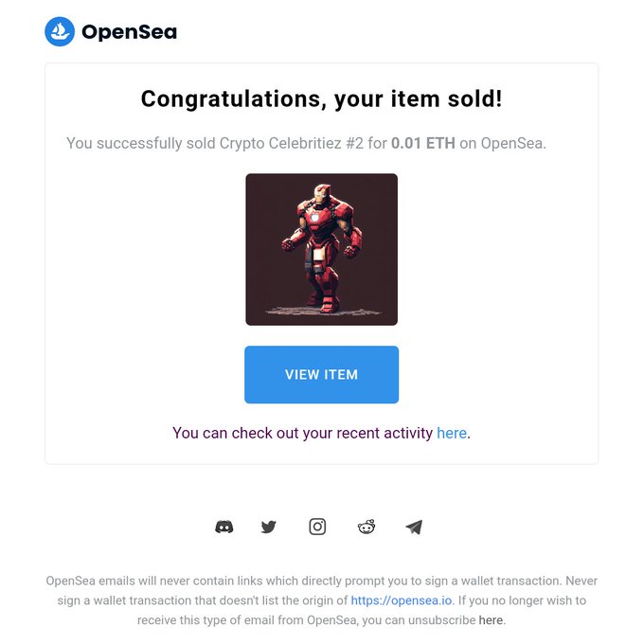The width and height of the screenshot is (644, 644).
Task: Click the OpenSea ship logo icon
Action: tap(60, 31)
